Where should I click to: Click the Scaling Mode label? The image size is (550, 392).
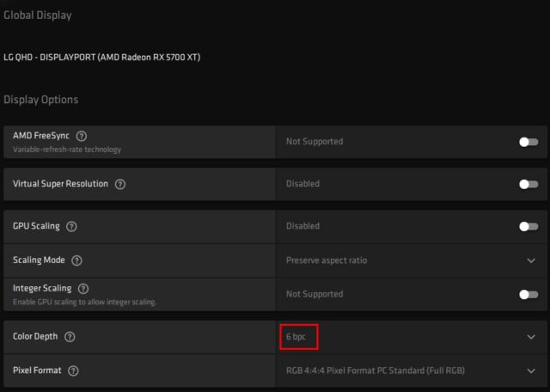coord(39,260)
